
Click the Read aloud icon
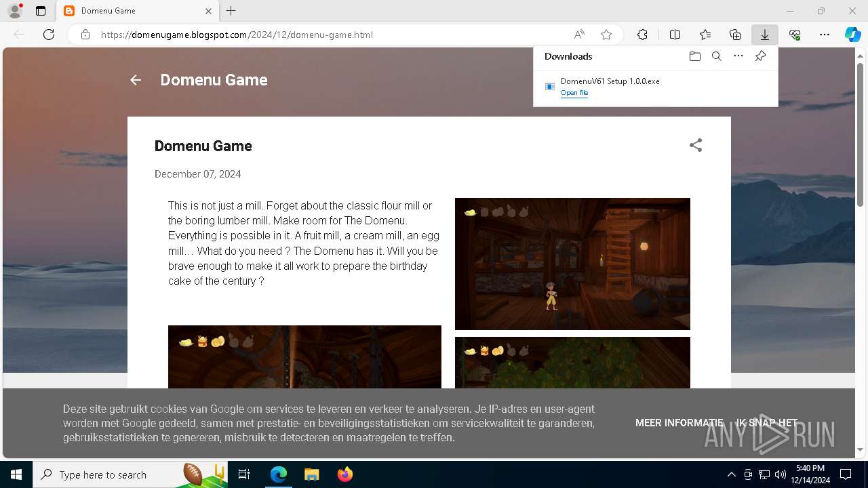coord(579,35)
